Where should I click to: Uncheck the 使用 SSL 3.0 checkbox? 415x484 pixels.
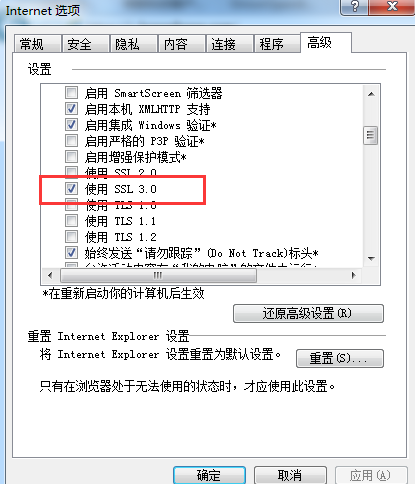tap(71, 189)
